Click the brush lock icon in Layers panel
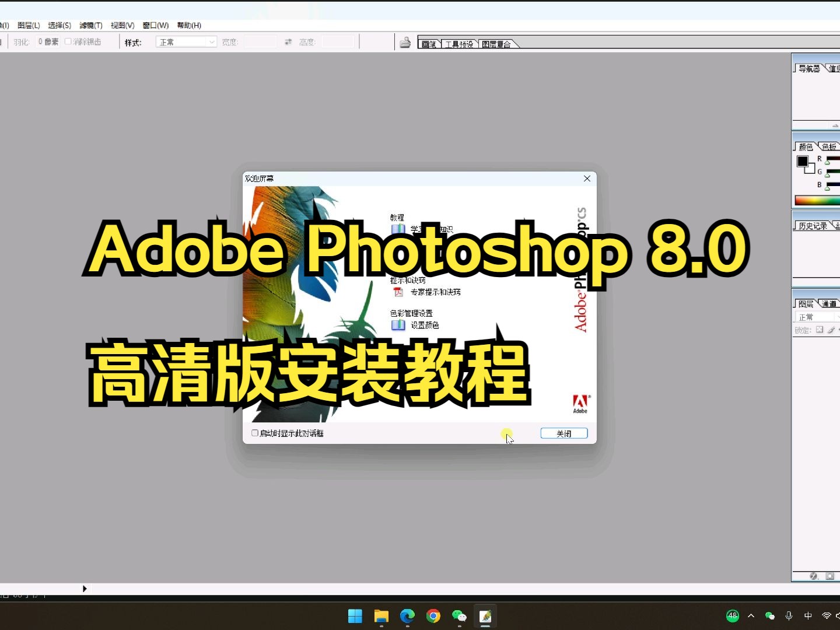Image resolution: width=840 pixels, height=630 pixels. pos(831,330)
